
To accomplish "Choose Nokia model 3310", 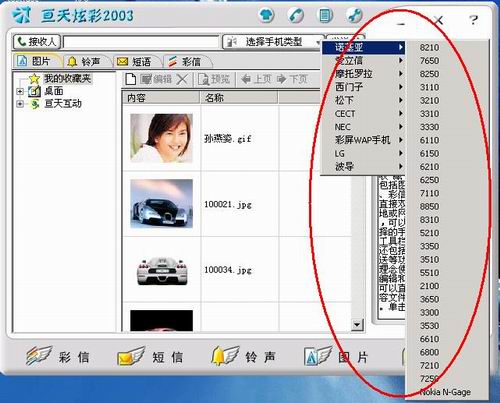I will pyautogui.click(x=447, y=114).
